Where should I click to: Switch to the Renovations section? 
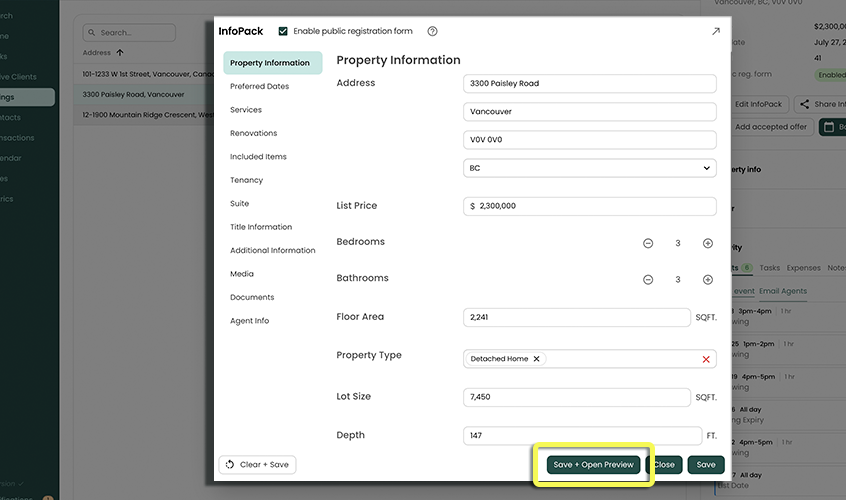click(253, 133)
